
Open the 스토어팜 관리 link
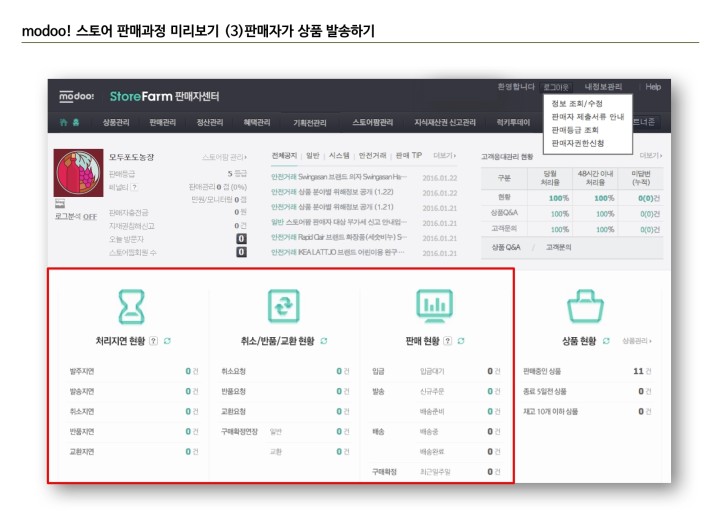tap(225, 157)
